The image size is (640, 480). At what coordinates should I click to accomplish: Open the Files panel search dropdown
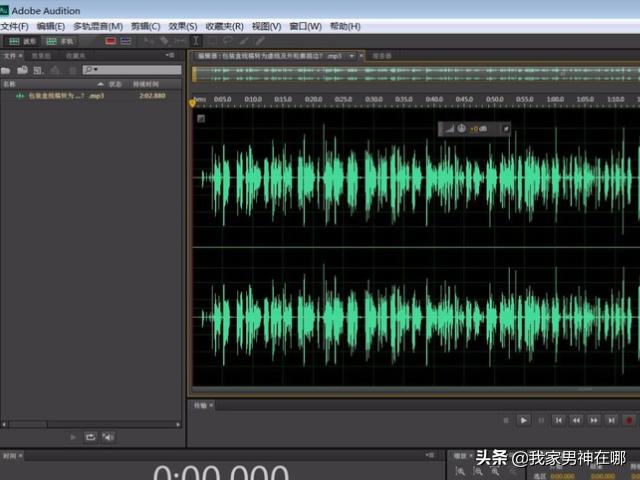92,70
